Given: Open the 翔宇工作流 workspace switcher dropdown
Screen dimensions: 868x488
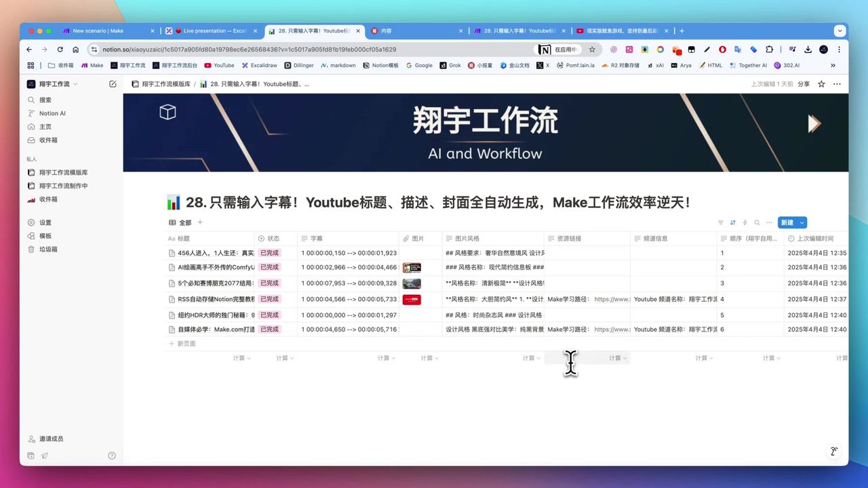Looking at the screenshot, I should (x=53, y=83).
